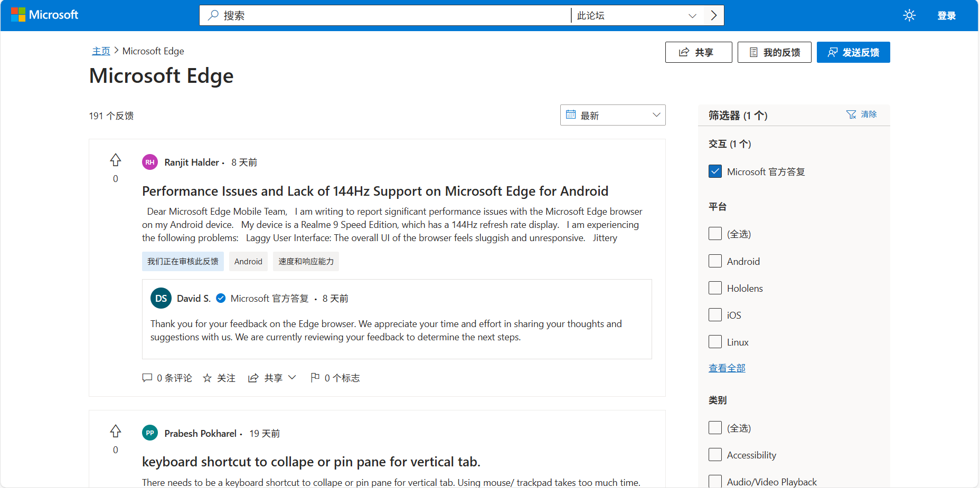This screenshot has height=488, width=980.
Task: Click the 191 个反馈 count text
Action: click(x=111, y=116)
